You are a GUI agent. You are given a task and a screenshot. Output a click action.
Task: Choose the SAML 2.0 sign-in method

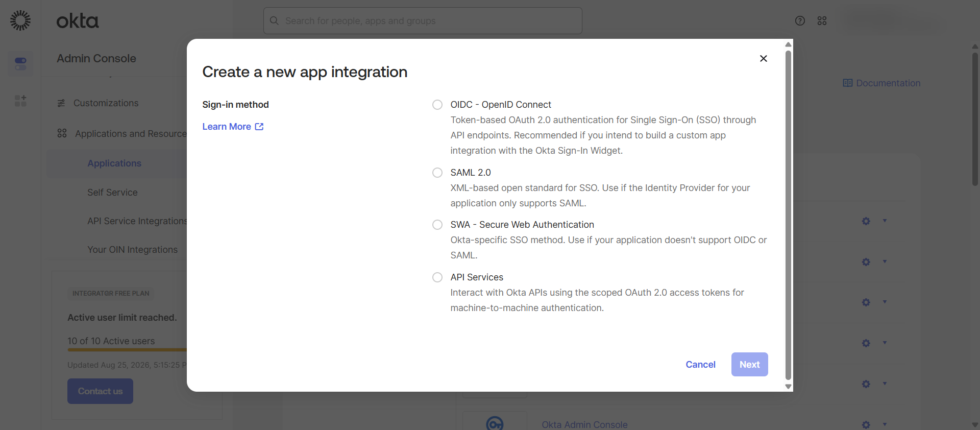pos(437,173)
